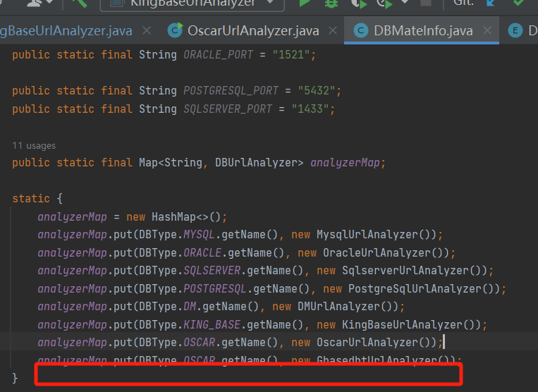This screenshot has height=392, width=538.
Task: Click Git commit checkmark icon
Action: [x=519, y=4]
